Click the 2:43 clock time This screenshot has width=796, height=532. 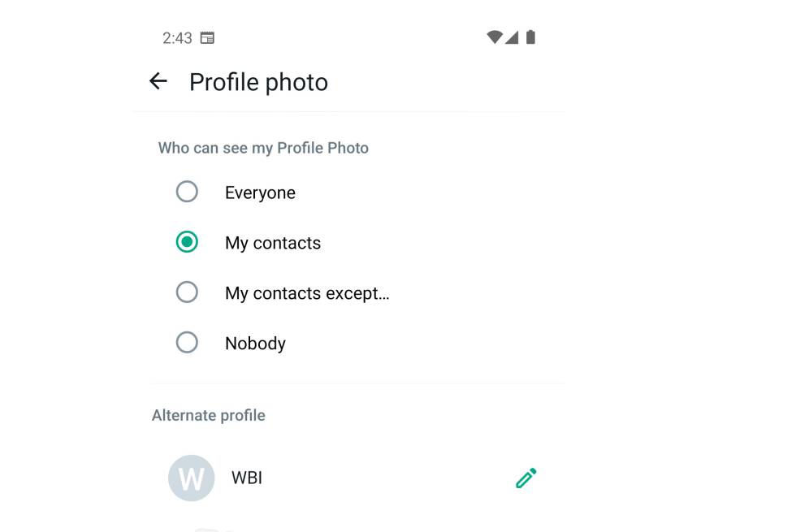pos(177,38)
